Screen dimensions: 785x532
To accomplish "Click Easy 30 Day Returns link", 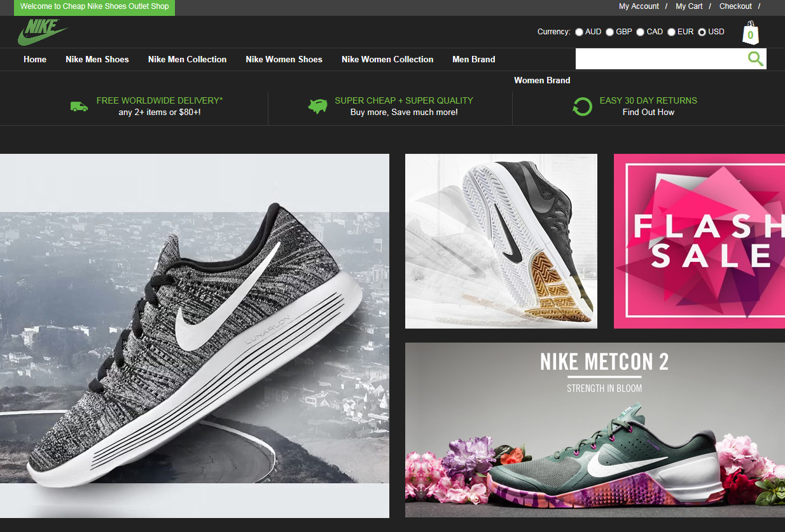I will click(x=648, y=100).
